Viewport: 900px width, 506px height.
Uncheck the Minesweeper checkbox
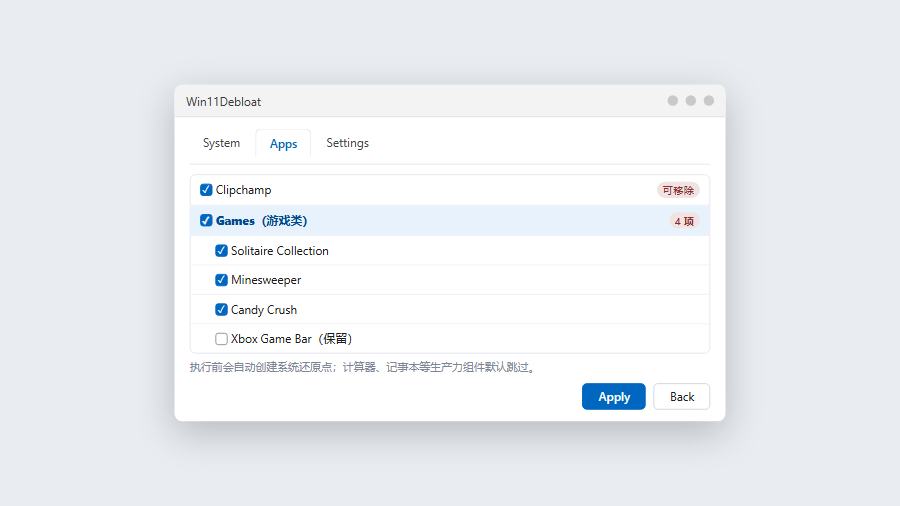pyautogui.click(x=221, y=280)
